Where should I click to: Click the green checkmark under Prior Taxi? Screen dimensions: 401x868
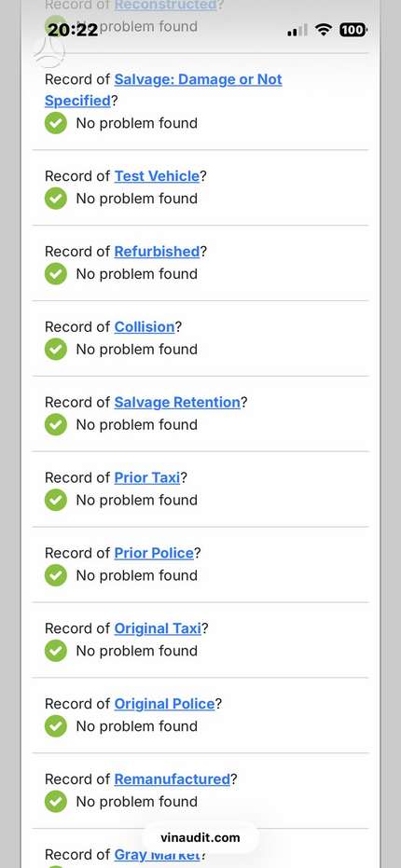55,500
